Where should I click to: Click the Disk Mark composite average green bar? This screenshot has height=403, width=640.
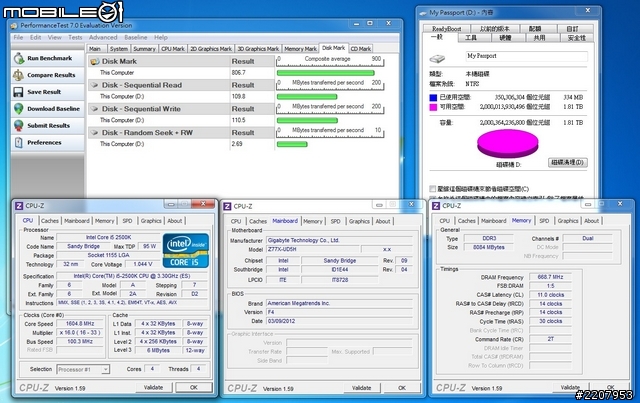(x=326, y=73)
